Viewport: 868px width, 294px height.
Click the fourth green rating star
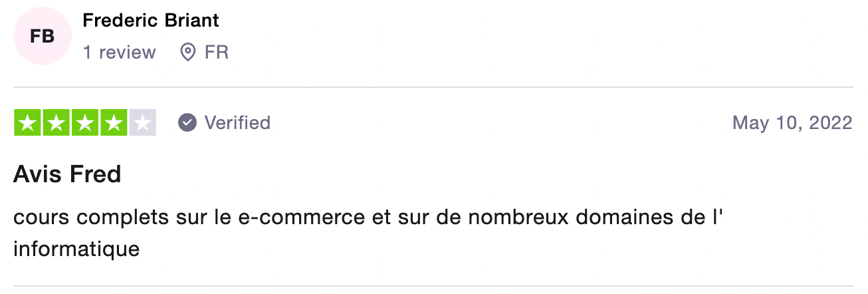pyautogui.click(x=114, y=123)
